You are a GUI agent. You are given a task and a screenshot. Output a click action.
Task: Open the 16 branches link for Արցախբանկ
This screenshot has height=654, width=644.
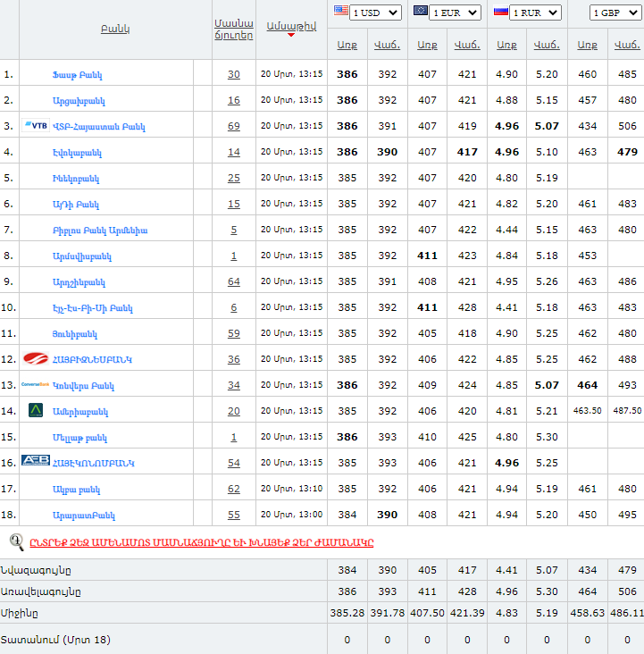pyautogui.click(x=234, y=100)
